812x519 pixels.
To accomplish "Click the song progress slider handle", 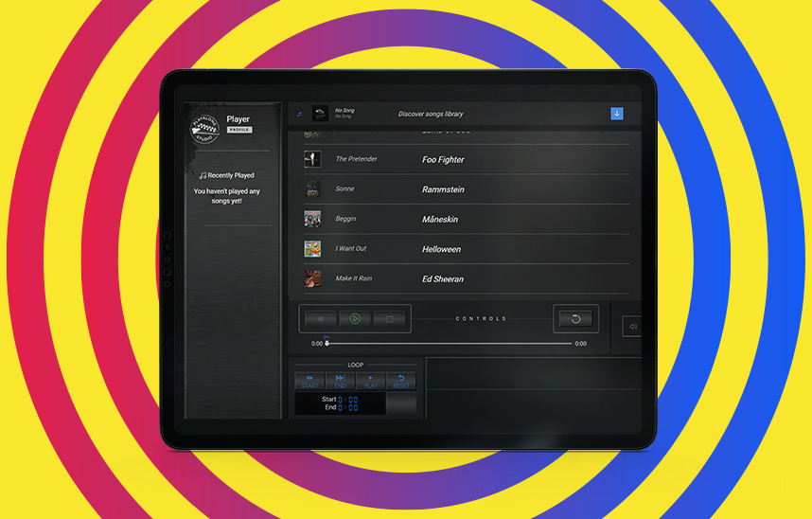I will (327, 343).
